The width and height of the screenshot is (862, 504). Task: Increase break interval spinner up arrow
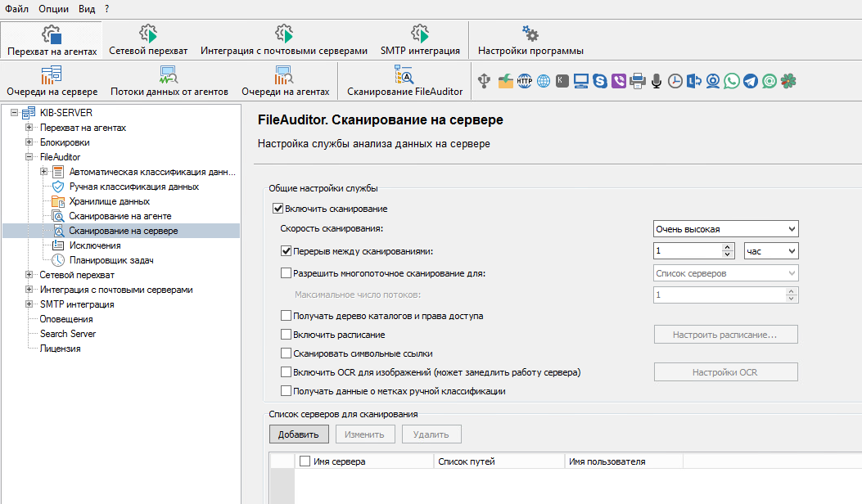(x=727, y=247)
